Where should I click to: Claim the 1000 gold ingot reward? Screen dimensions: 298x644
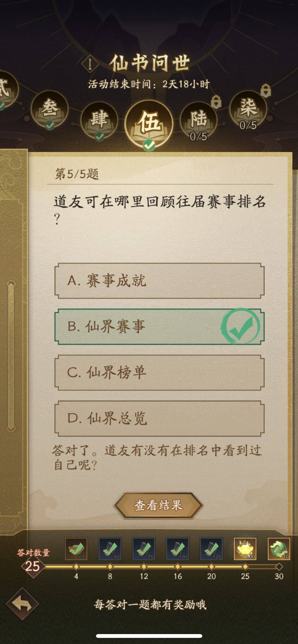245,549
